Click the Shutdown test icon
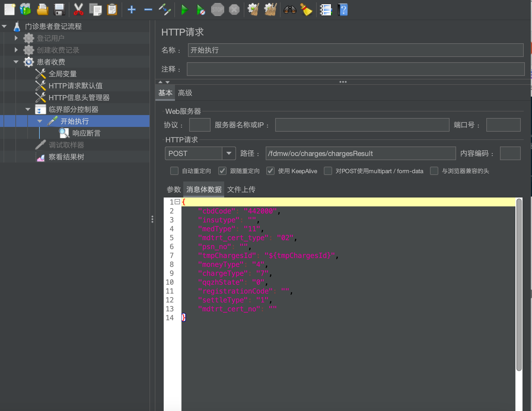532x411 pixels. [234, 9]
